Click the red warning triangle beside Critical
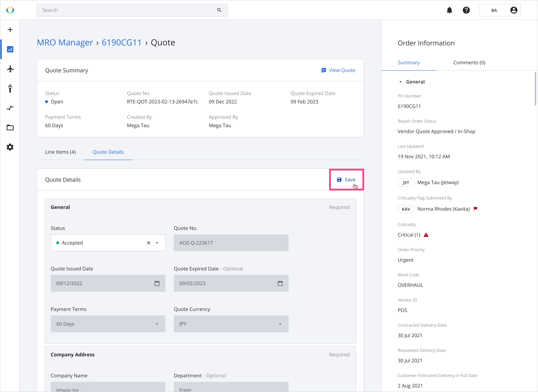The height and width of the screenshot is (392, 538). (426, 235)
